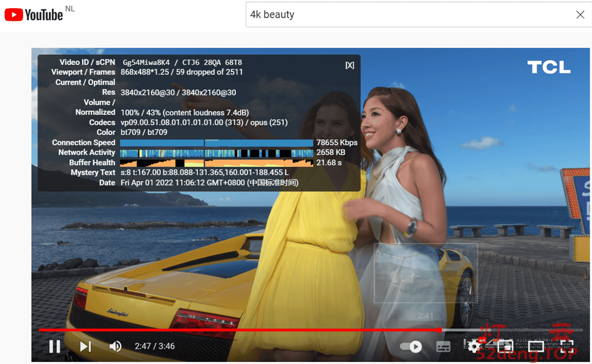Turn on subtitles/closed captions

[443, 347]
